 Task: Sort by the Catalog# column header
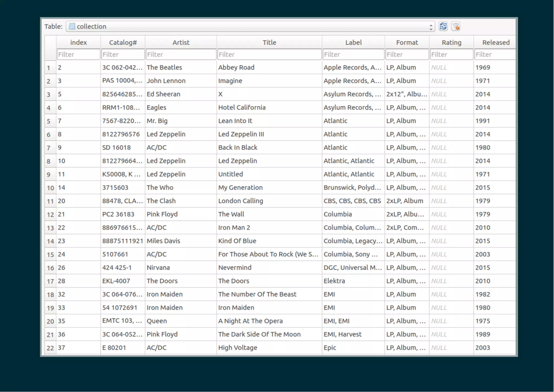coord(123,42)
